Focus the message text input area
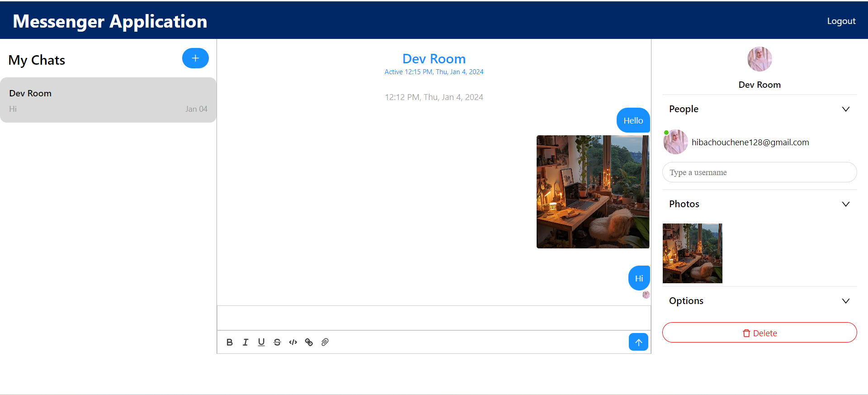 click(x=434, y=318)
